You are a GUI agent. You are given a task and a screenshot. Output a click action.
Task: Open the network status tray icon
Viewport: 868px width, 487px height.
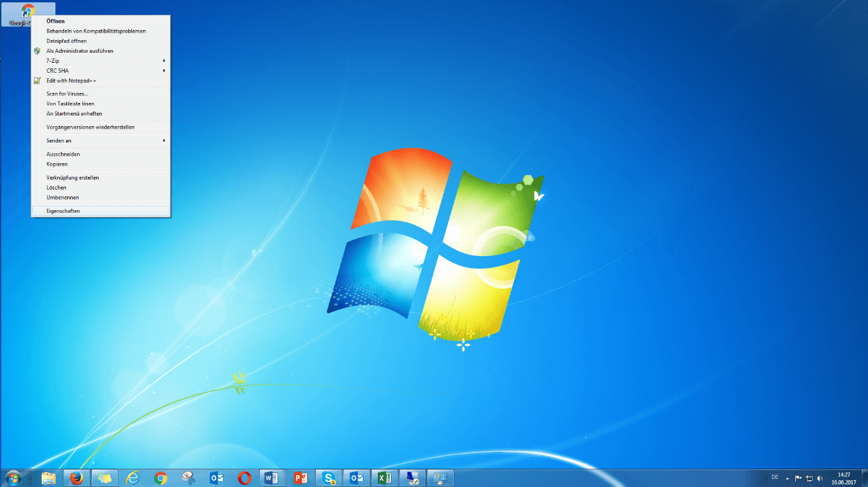tap(809, 478)
